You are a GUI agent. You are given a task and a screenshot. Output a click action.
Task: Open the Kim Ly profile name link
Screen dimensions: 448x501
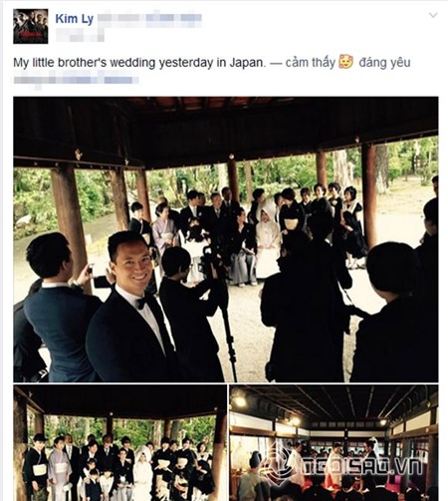click(75, 19)
